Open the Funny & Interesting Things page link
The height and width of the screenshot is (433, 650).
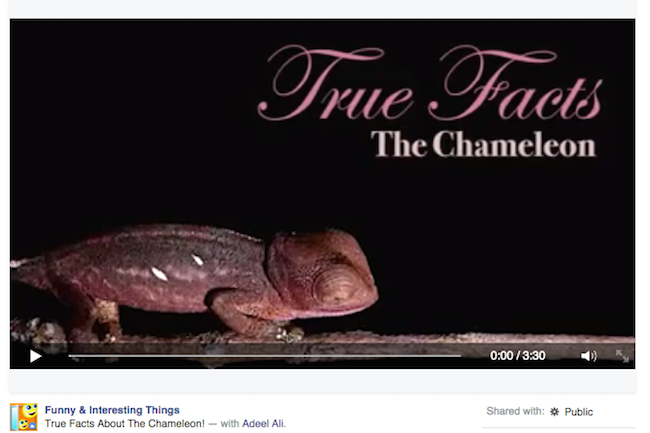tap(112, 410)
